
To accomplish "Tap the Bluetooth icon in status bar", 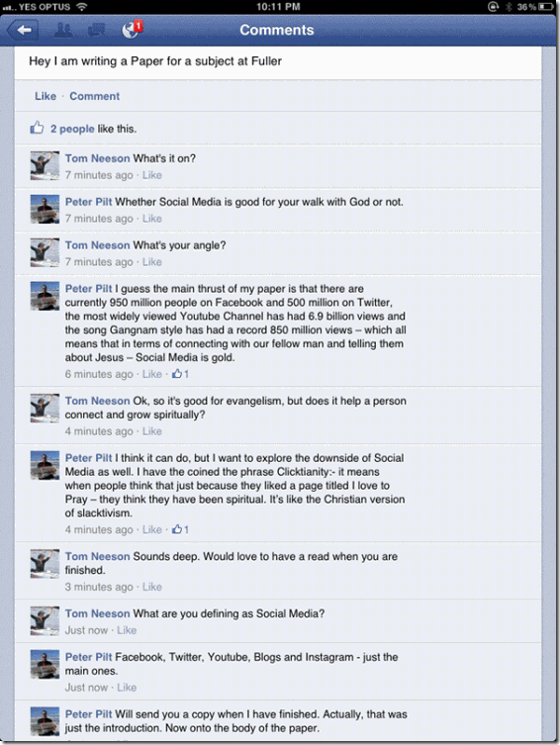I will [x=509, y=7].
